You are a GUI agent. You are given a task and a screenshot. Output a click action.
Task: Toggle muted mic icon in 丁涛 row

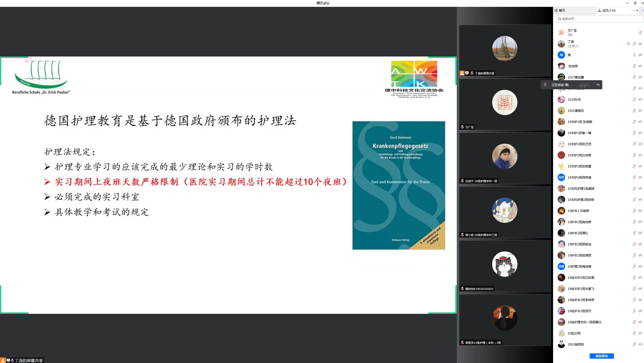point(634,44)
